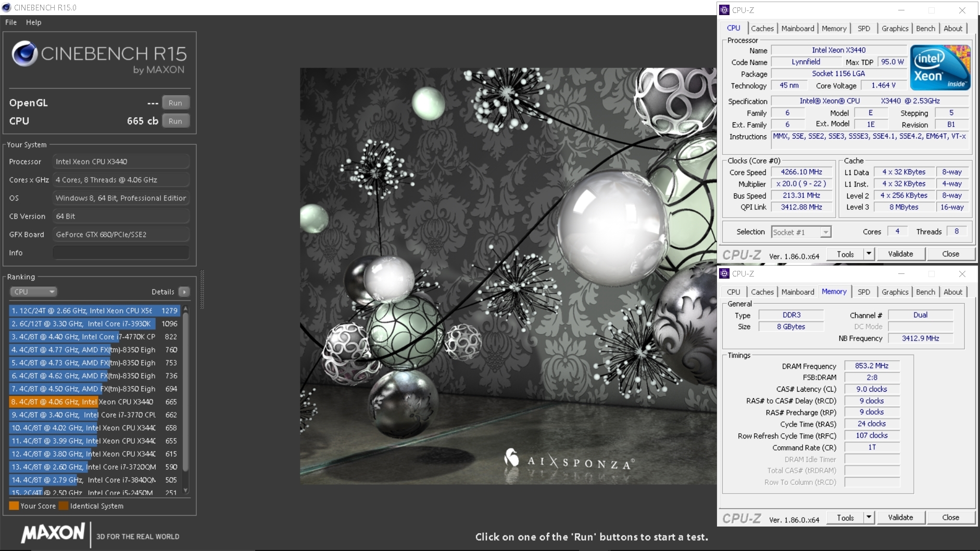
Task: Open the CPU ranking type dropdown
Action: [33, 292]
